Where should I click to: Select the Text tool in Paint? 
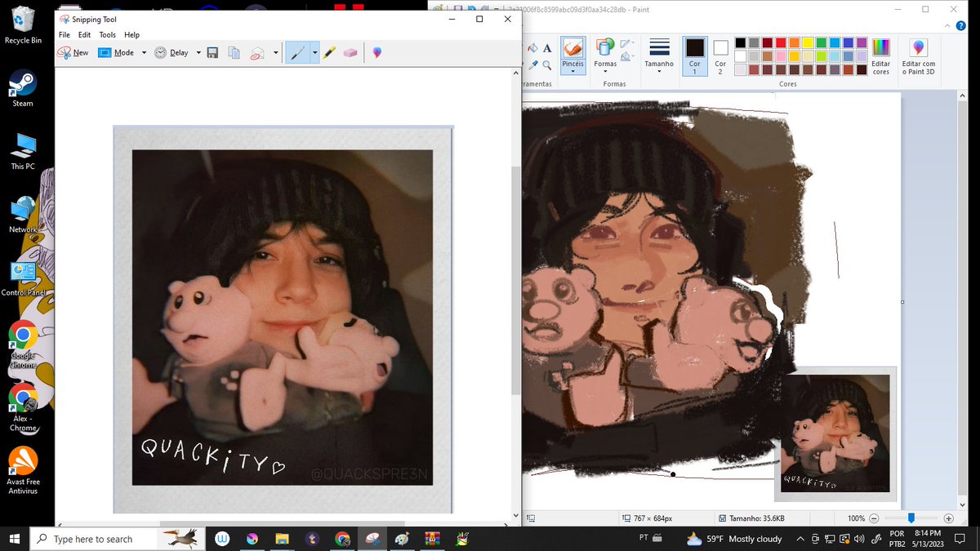point(547,48)
